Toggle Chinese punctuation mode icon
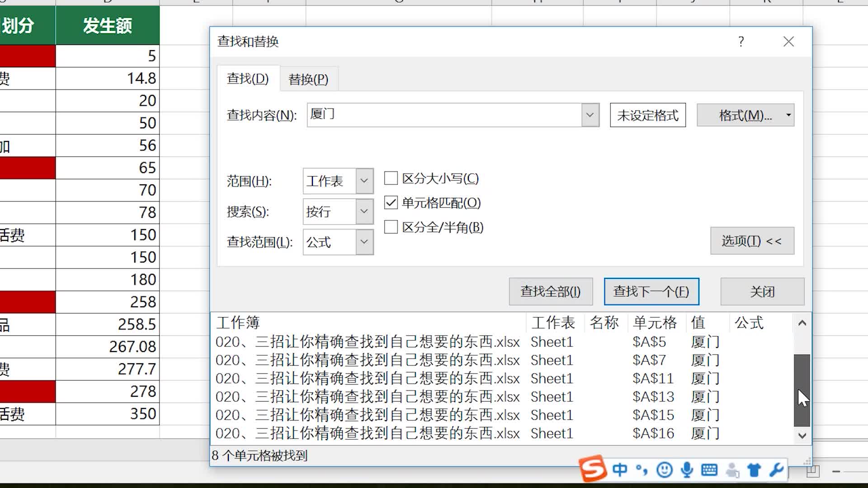Viewport: 868px width, 488px height. (641, 471)
